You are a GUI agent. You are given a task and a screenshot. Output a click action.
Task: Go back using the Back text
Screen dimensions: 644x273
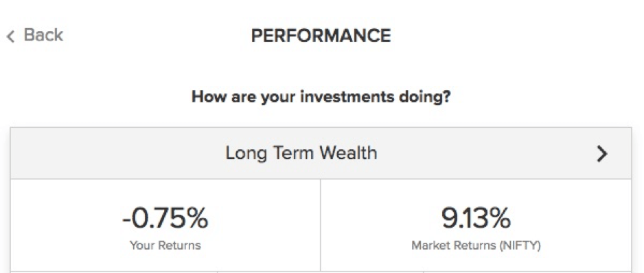pos(43,35)
